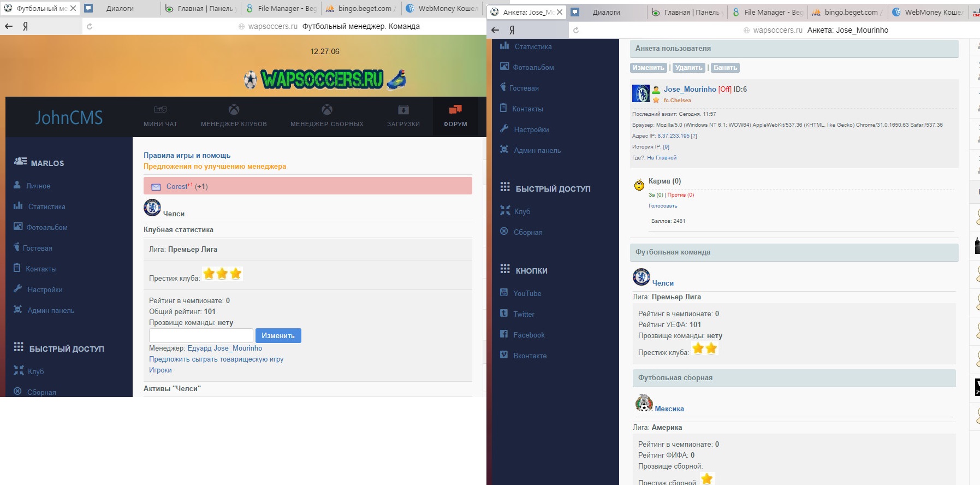980x485 pixels.
Task: Go back in the Jose_Mourinho profile window
Action: tap(495, 30)
